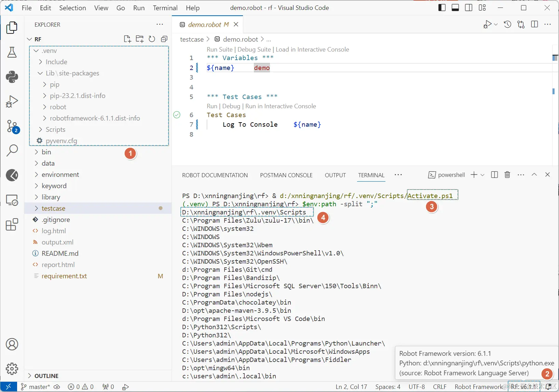Maximize the terminal panel size

coord(534,175)
